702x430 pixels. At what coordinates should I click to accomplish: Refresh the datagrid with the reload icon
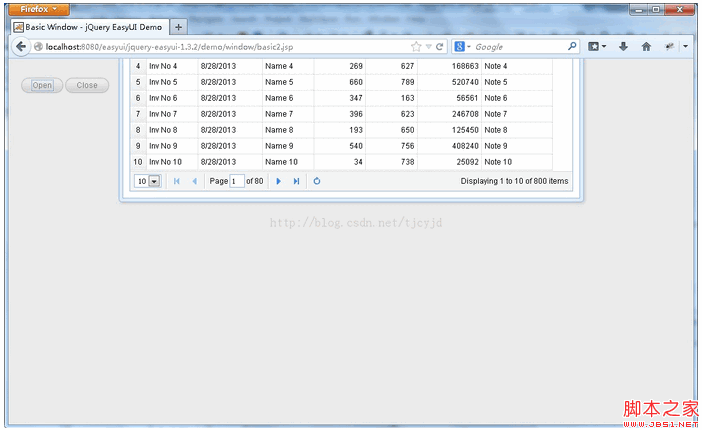click(317, 181)
